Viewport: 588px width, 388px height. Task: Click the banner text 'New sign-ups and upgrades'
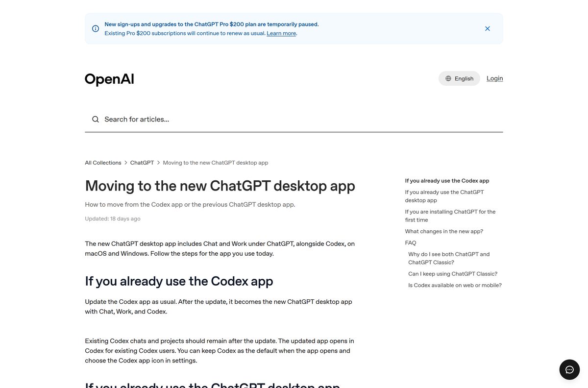tap(212, 24)
